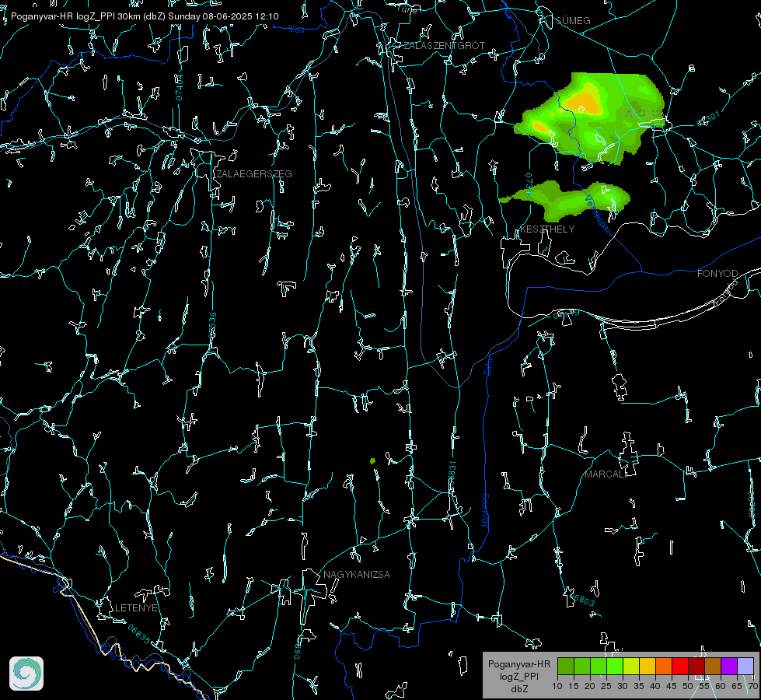This screenshot has width=761, height=700.
Task: Click the legend scale number 30
Action: point(623,686)
